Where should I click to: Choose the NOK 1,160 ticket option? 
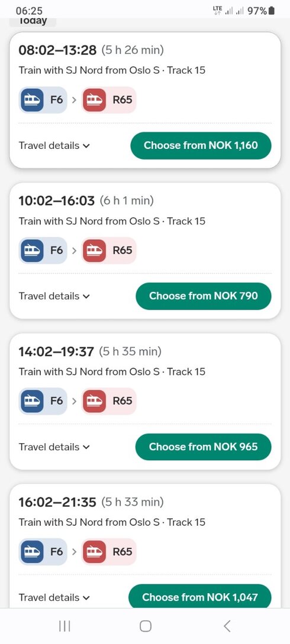[201, 145]
